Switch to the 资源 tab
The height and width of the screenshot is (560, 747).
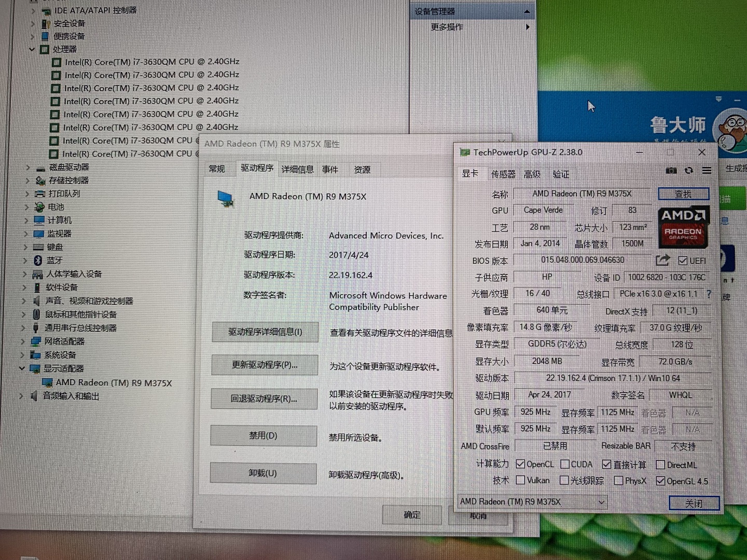click(x=362, y=170)
